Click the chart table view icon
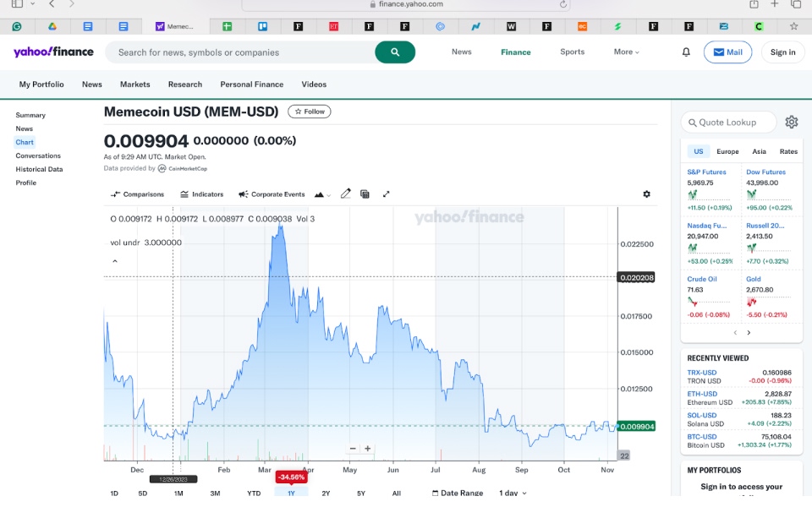Image resolution: width=812 pixels, height=518 pixels. (365, 194)
